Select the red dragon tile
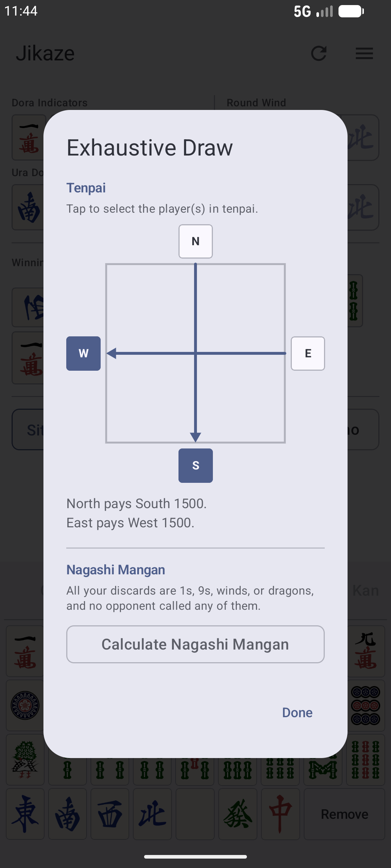The height and width of the screenshot is (868, 391). (280, 814)
